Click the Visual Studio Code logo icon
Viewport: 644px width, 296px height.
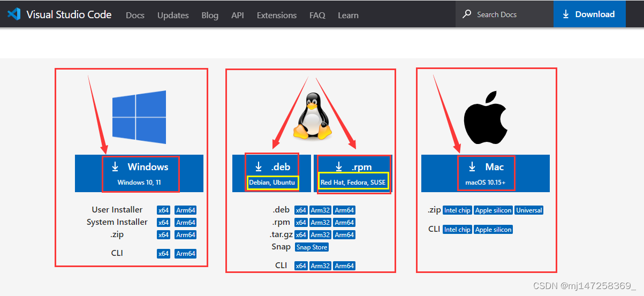[13, 14]
